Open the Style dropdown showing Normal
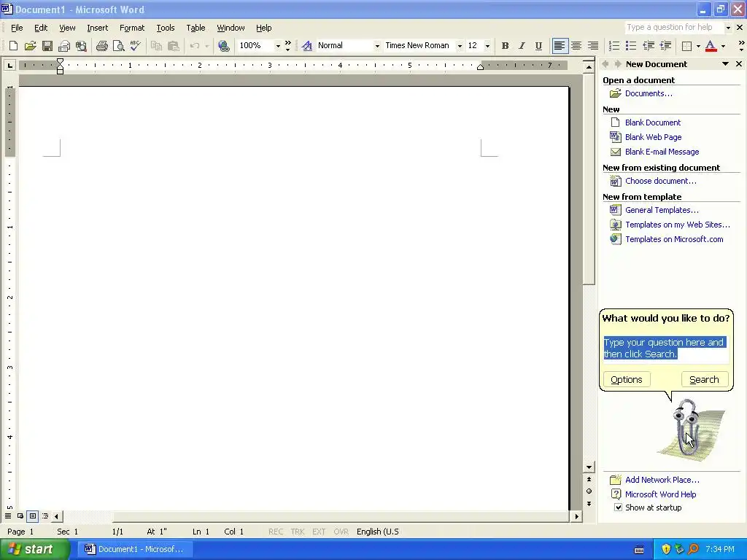Viewport: 747px width, 560px height. point(377,46)
